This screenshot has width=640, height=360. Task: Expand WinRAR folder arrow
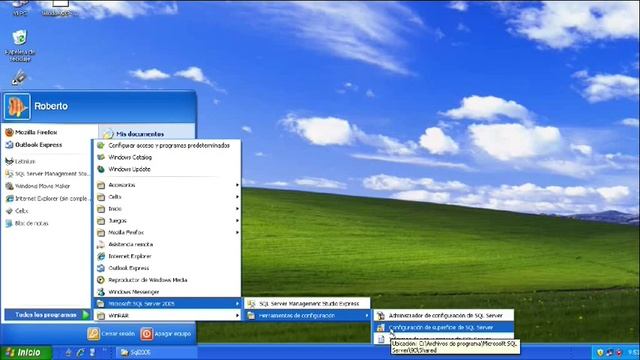click(x=237, y=316)
